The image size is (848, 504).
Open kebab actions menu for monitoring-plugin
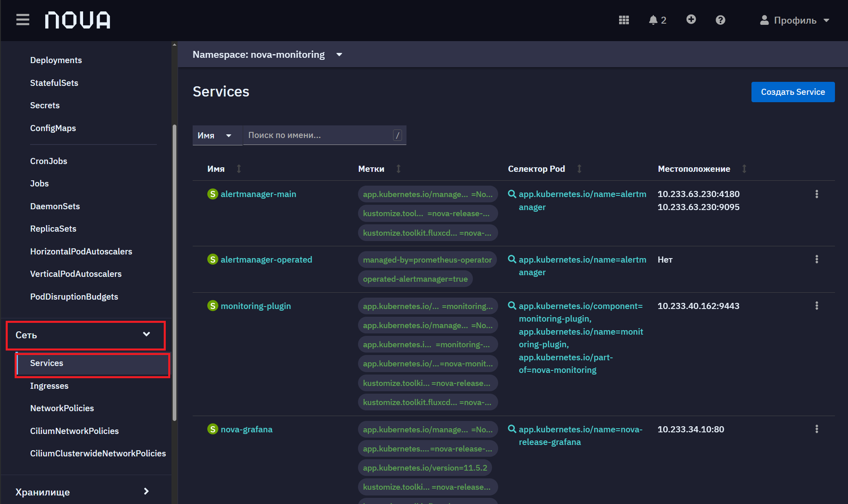click(x=817, y=306)
